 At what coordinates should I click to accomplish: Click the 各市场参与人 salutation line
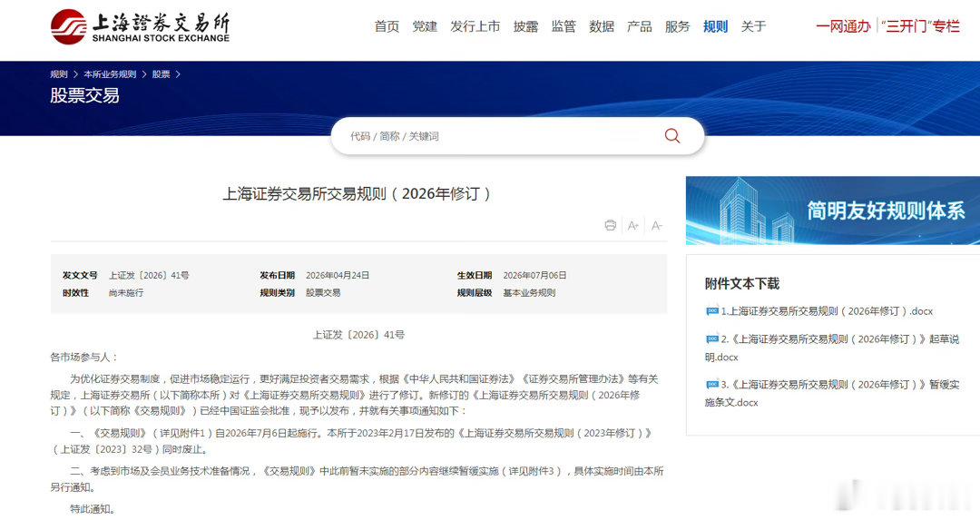(x=84, y=357)
